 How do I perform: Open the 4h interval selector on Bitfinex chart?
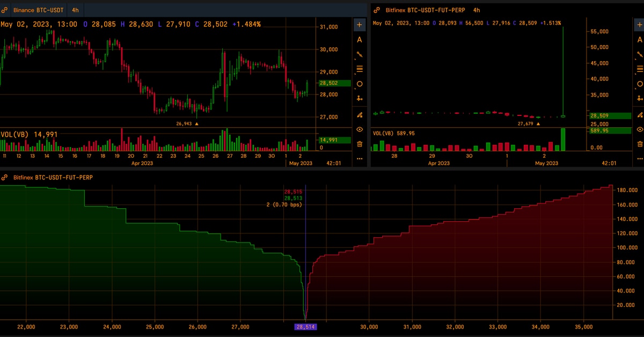pos(477,10)
